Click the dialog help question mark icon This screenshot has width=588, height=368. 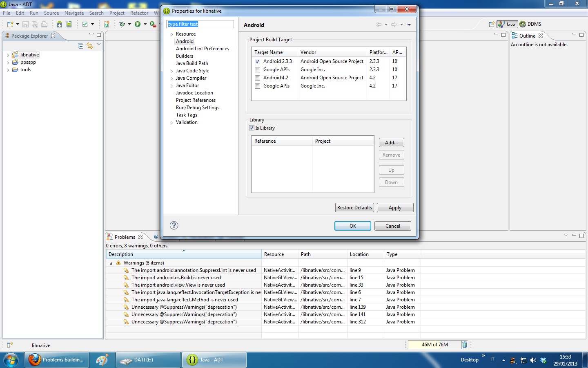pyautogui.click(x=174, y=225)
